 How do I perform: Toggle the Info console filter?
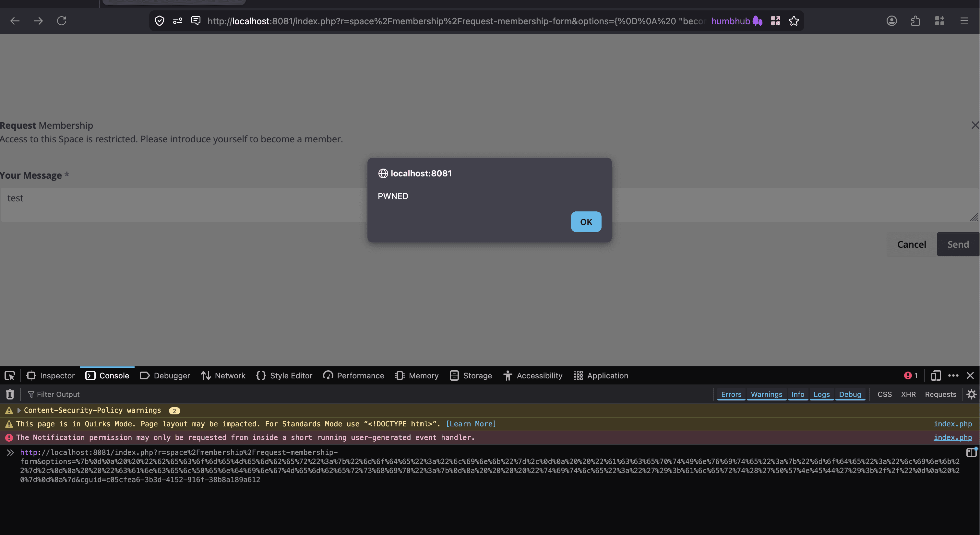click(798, 394)
